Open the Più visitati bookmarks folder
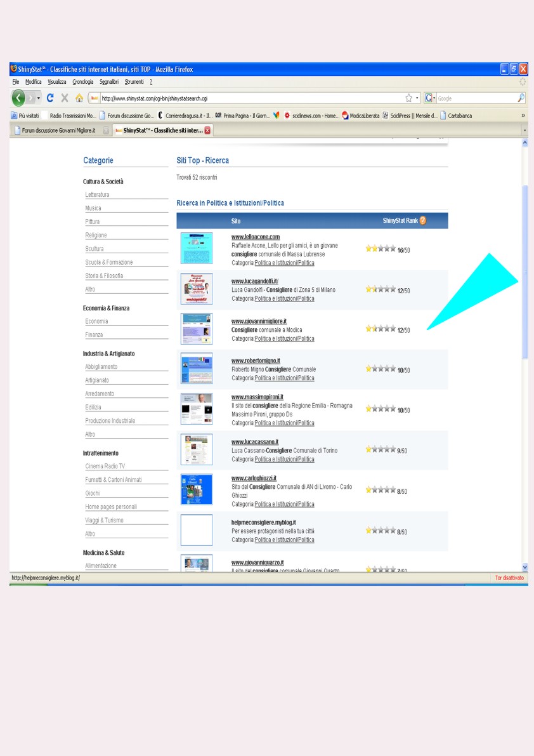 click(x=25, y=116)
